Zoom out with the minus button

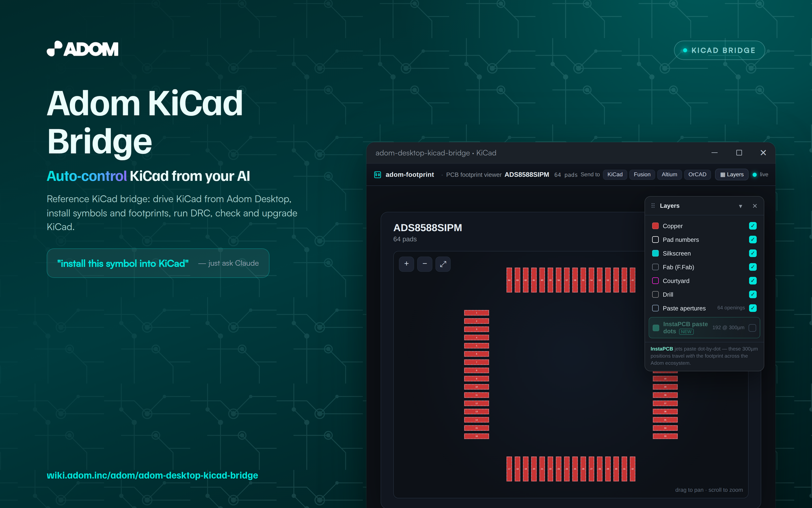coord(425,264)
